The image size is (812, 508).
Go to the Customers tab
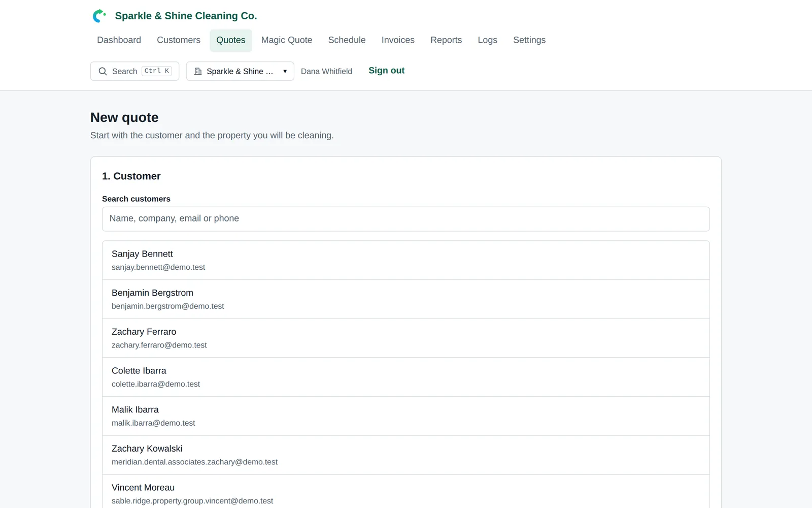point(179,40)
